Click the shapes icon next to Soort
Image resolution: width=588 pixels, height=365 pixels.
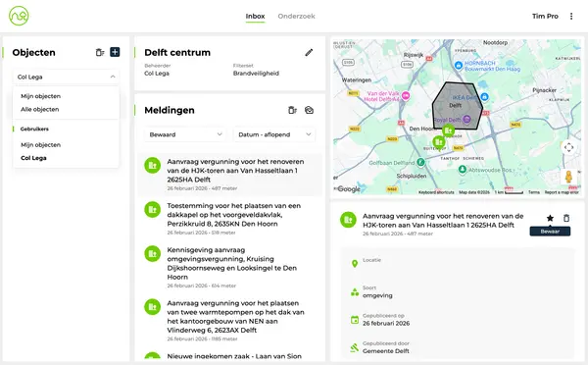[355, 292]
